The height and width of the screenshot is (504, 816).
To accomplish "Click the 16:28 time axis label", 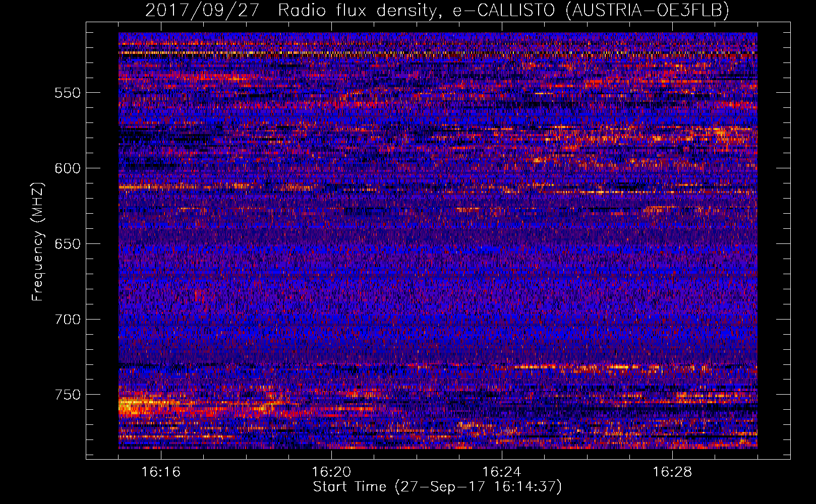I will coord(672,472).
